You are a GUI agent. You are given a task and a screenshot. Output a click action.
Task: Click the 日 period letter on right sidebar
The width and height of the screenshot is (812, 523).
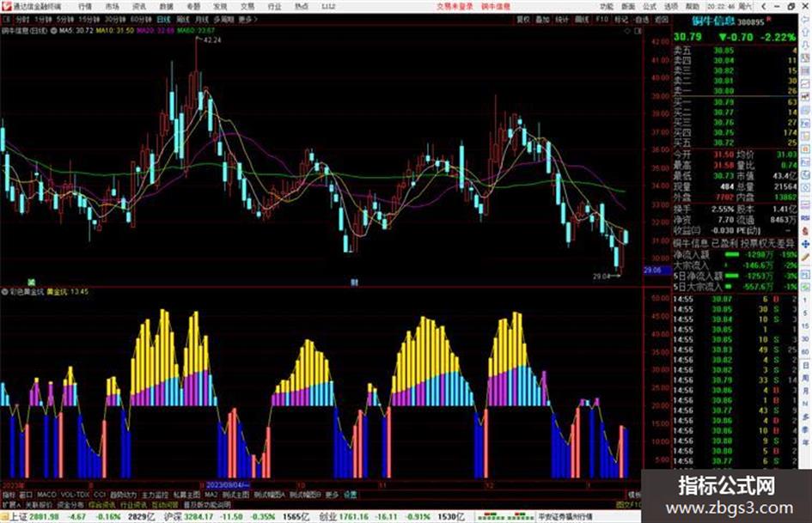[x=806, y=366]
